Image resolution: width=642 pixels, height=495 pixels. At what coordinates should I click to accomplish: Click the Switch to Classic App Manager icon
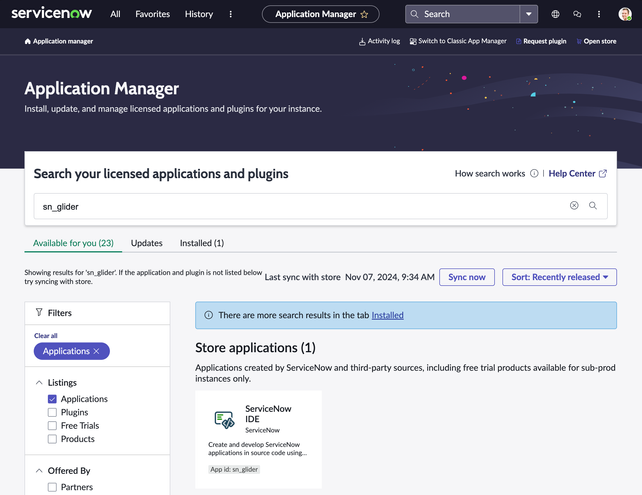click(x=413, y=41)
